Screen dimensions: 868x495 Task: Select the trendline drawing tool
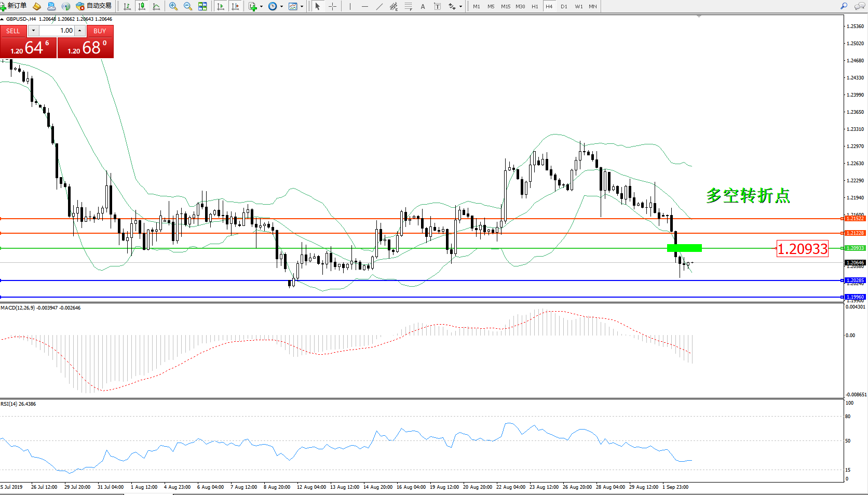pyautogui.click(x=379, y=6)
